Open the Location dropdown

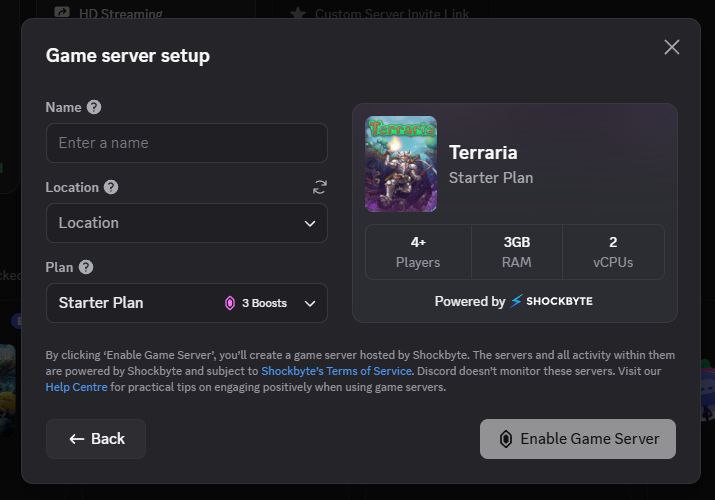click(186, 223)
